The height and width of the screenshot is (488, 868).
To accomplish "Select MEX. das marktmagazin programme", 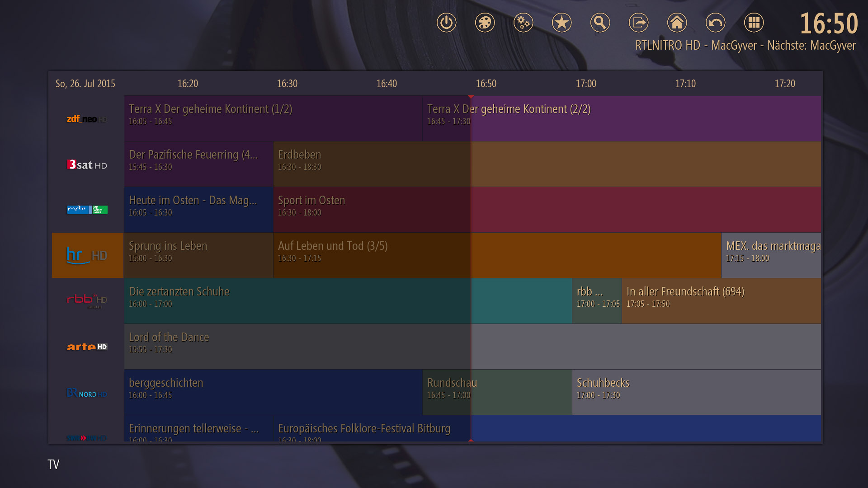I will (771, 255).
